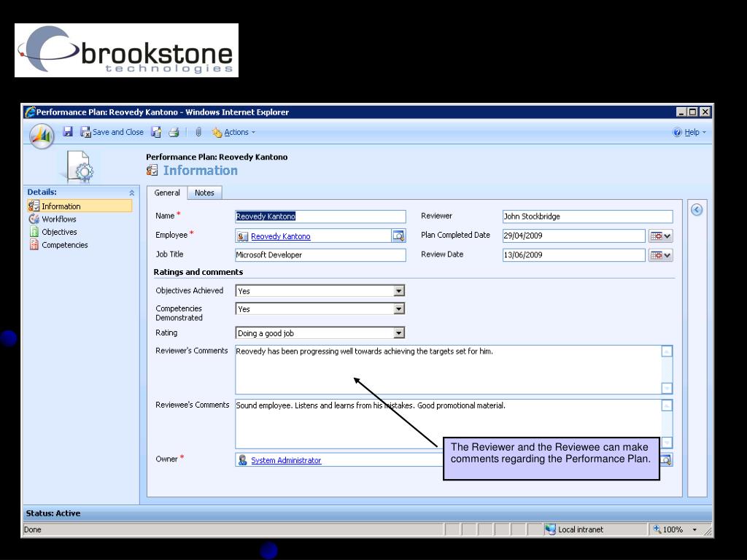Click the zoom magnifier icon in status bar
Viewport: 747px width, 560px height.
657,529
